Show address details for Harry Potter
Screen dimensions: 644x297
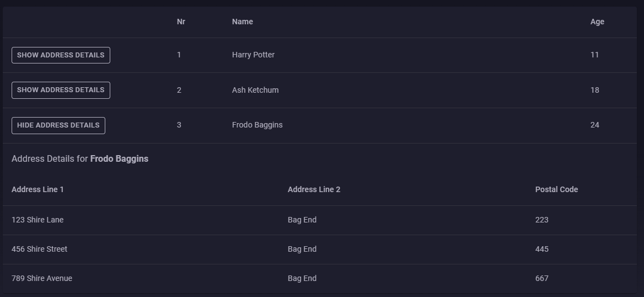(61, 55)
